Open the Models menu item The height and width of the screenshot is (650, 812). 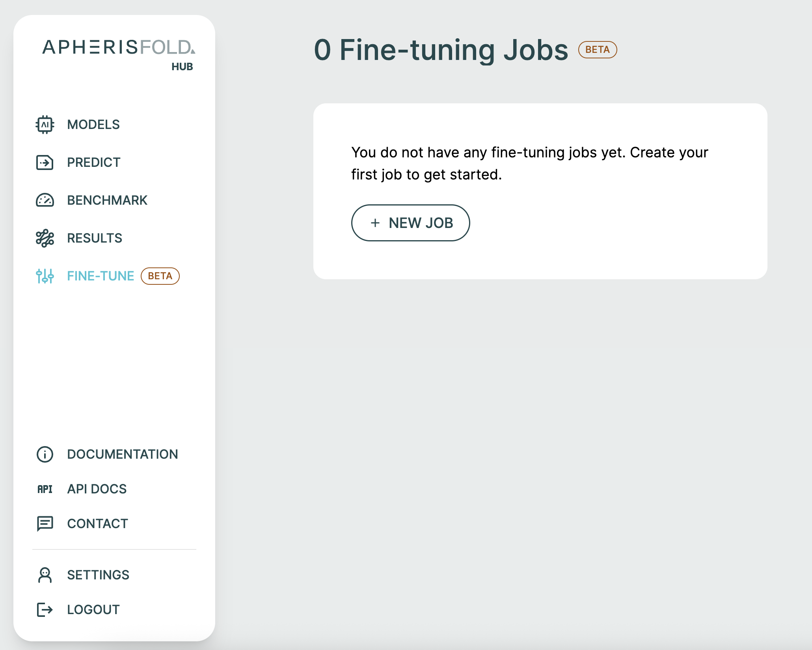coord(93,125)
